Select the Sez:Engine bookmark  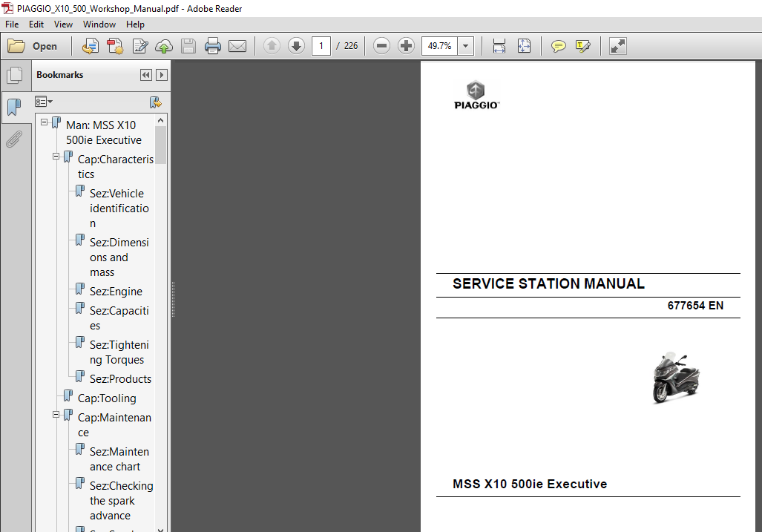click(x=116, y=292)
